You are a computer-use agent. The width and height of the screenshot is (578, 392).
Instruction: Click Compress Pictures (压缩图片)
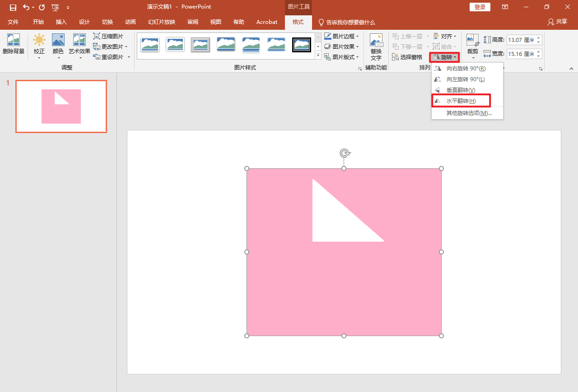pos(108,36)
